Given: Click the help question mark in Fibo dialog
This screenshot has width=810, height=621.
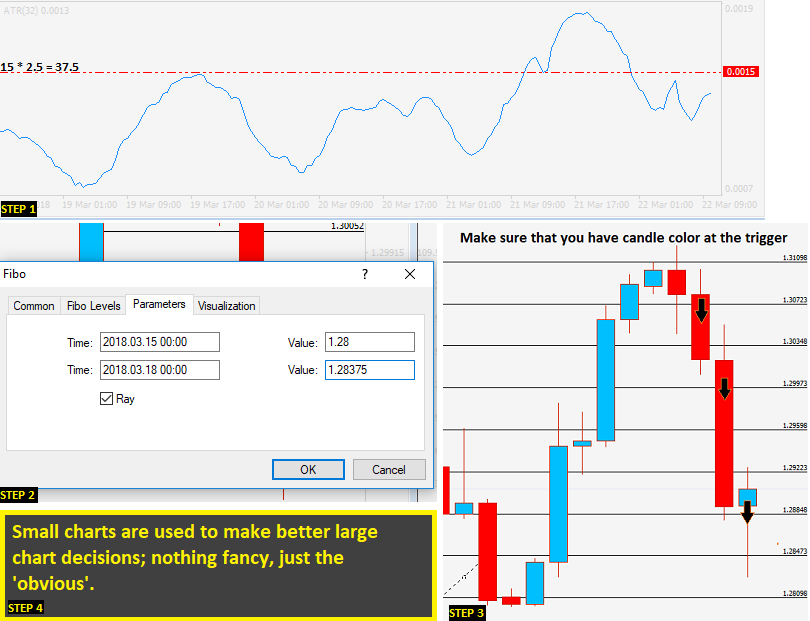Looking at the screenshot, I should coord(365,274).
